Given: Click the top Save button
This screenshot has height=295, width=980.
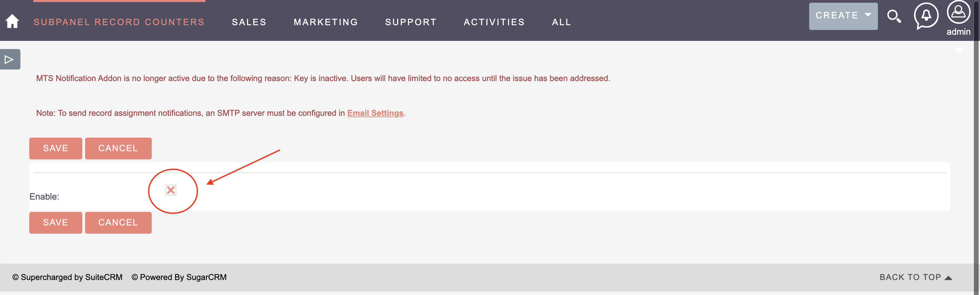Looking at the screenshot, I should pyautogui.click(x=55, y=148).
